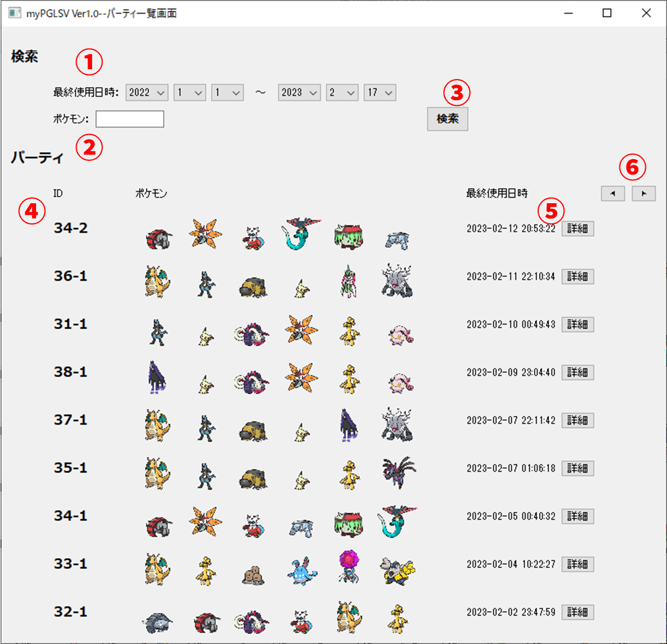This screenshot has width=667, height=644.
Task: Click the blue rabbit Pokémon in party 33-1
Action: click(302, 571)
